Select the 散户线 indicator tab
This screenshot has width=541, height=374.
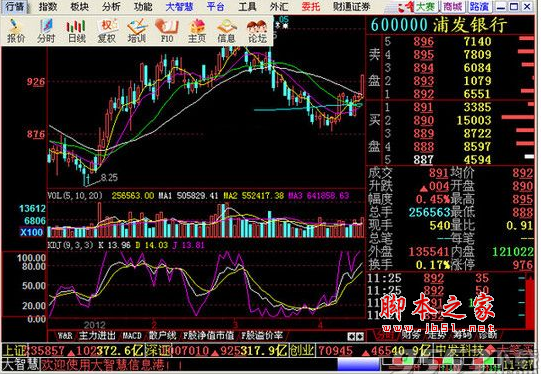(x=163, y=335)
